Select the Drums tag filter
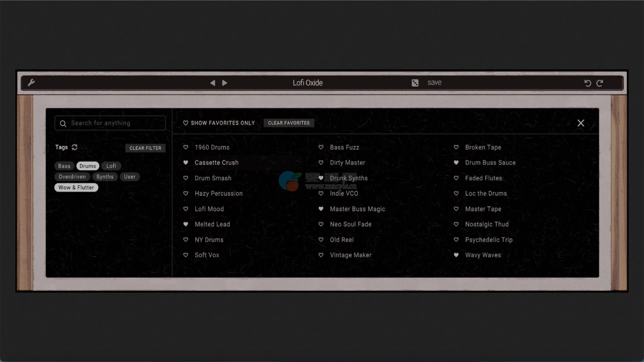Image resolution: width=644 pixels, height=362 pixels. pyautogui.click(x=88, y=166)
